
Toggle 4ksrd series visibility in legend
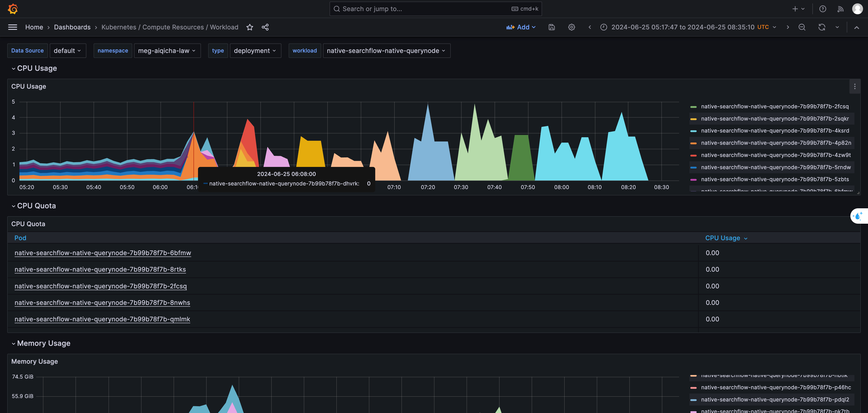(775, 131)
